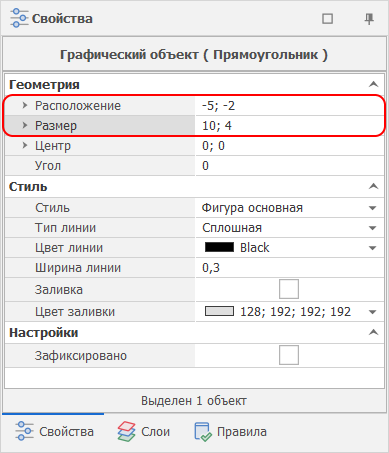
Task: Collapse the Геометрия section
Action: point(373,84)
